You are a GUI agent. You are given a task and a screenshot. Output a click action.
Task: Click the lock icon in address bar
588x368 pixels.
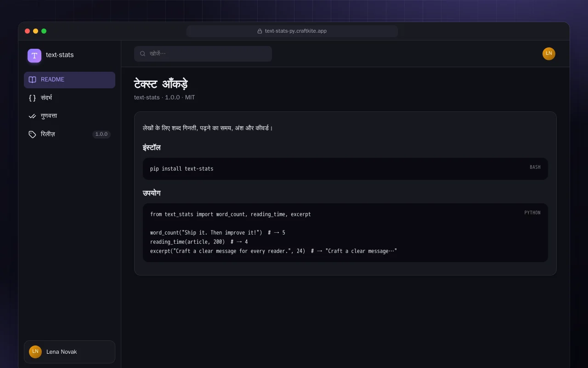(260, 31)
